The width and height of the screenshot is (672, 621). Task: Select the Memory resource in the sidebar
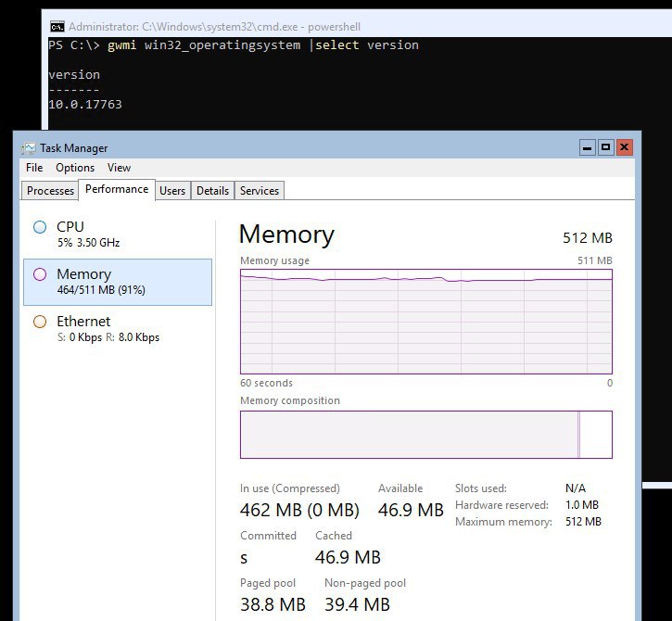tap(118, 282)
